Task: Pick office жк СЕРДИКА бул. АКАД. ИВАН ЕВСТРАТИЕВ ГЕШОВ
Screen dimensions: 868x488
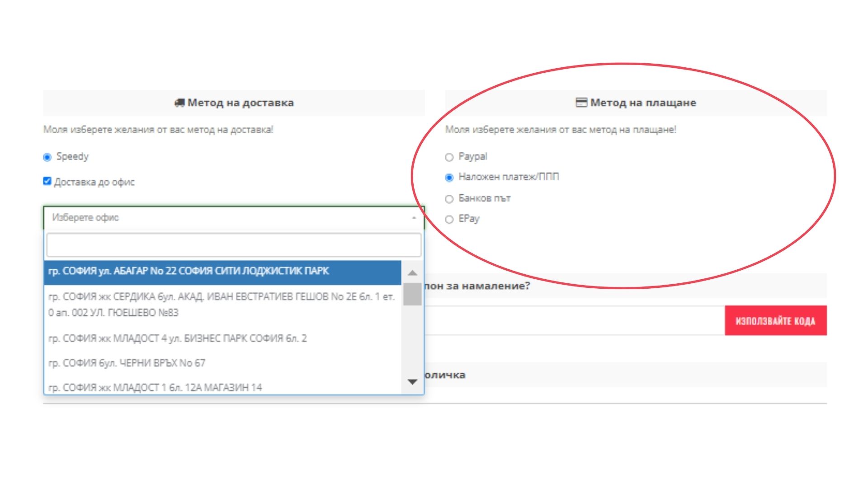Action: tap(222, 305)
